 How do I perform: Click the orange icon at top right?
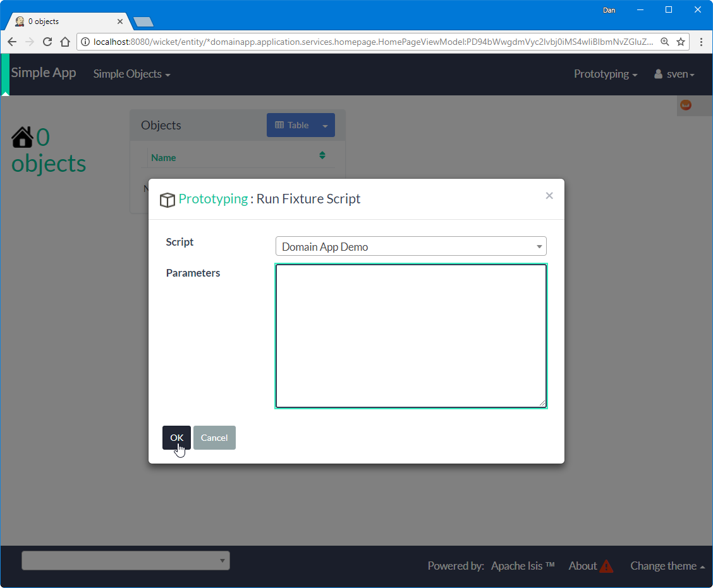click(x=686, y=105)
